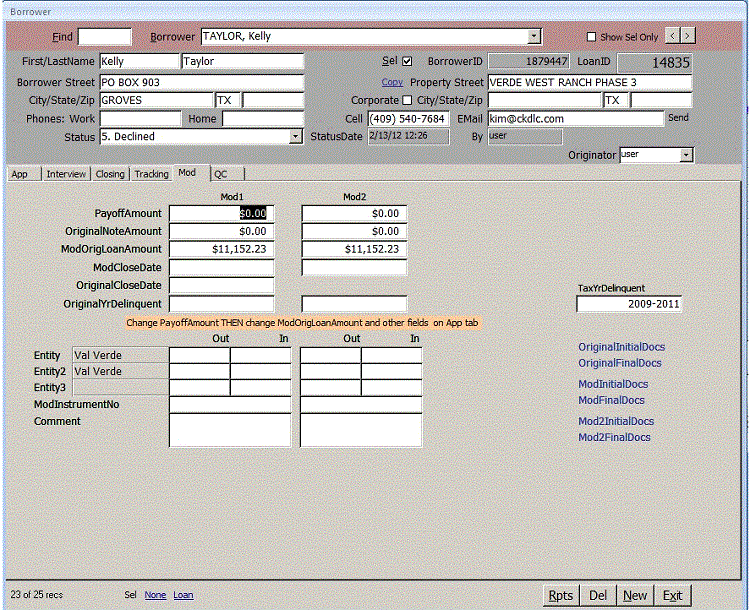Viewport: 750px width, 610px height.
Task: Uncheck the Sel checkbox
Action: tap(407, 62)
